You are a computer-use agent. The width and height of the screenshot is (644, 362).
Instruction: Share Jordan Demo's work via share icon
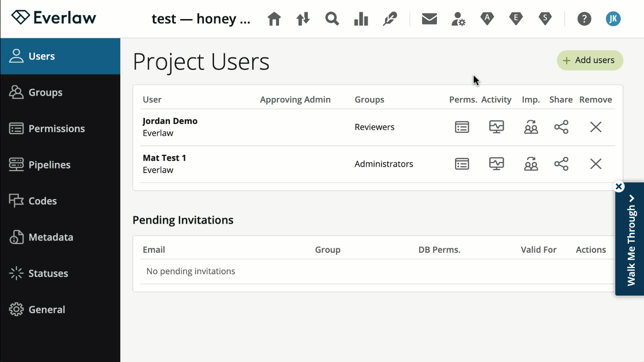[561, 127]
